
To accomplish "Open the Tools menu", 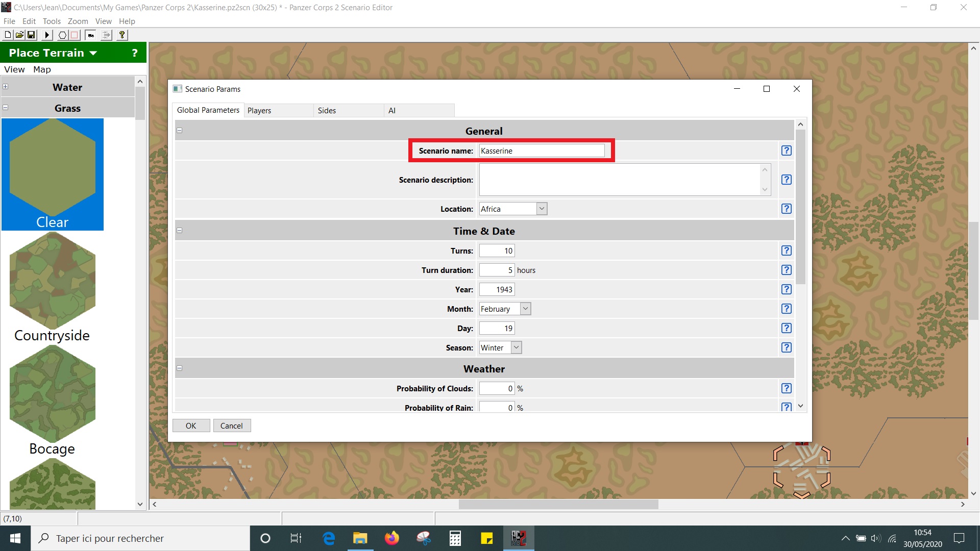I will tap(52, 21).
